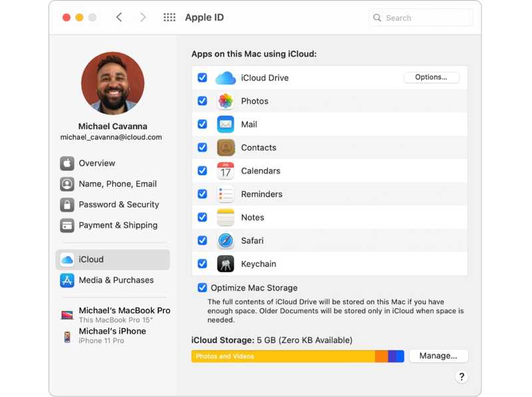The image size is (532, 397).
Task: Open the Overview section
Action: [112, 164]
